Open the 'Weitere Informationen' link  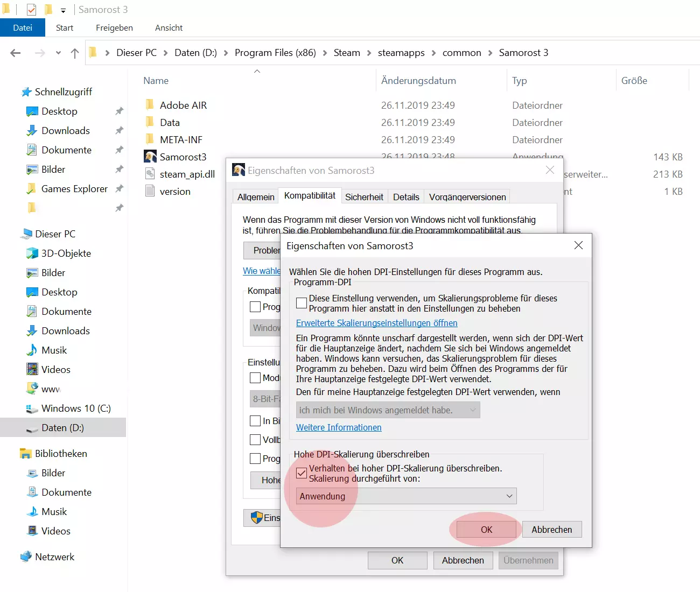[x=339, y=427]
